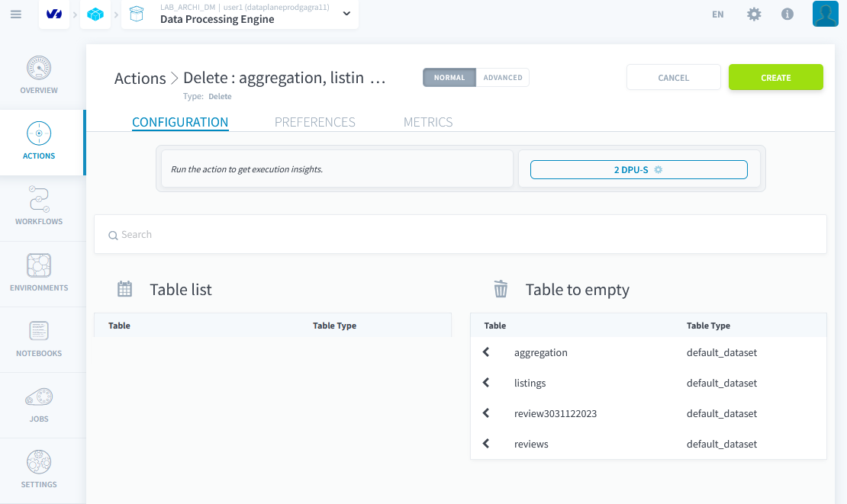Screen dimensions: 847x504
Task: Open the hamburger navigation menu
Action: tap(16, 14)
